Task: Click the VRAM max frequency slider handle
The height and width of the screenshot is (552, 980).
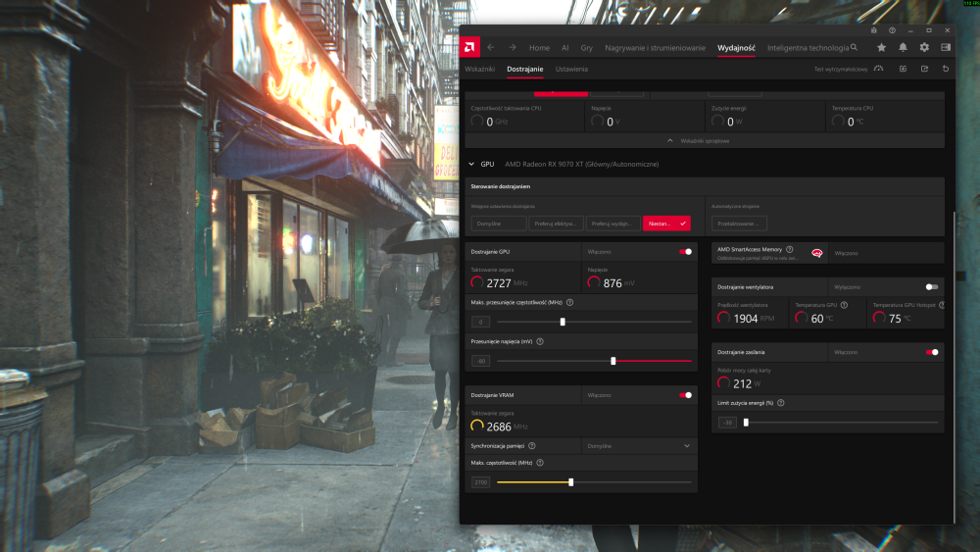Action: pos(570,482)
